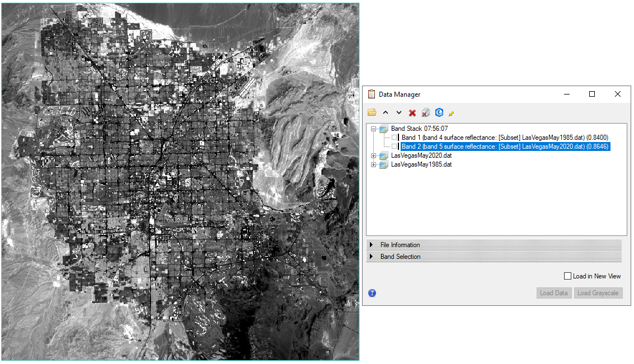This screenshot has height=364, width=634.
Task: Enable the Load in New View checkbox
Action: coord(568,276)
